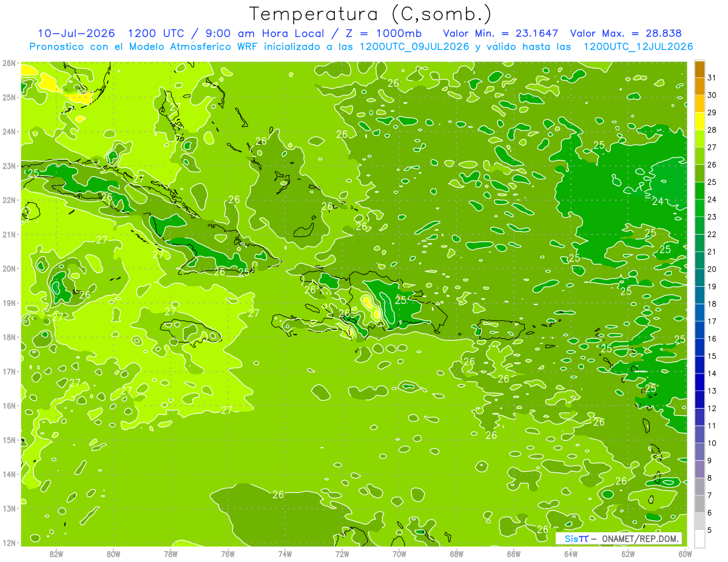Click the 14N latitude axis label
The width and height of the screenshot is (728, 562).
(x=9, y=474)
